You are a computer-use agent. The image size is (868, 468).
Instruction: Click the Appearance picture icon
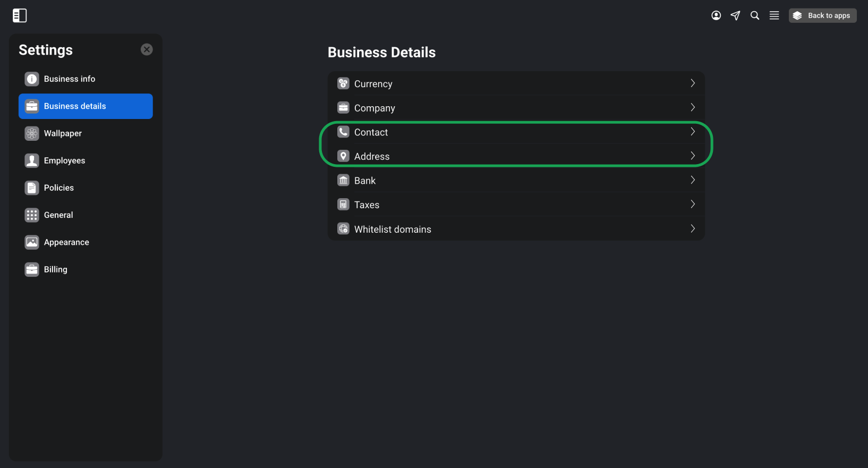point(32,242)
